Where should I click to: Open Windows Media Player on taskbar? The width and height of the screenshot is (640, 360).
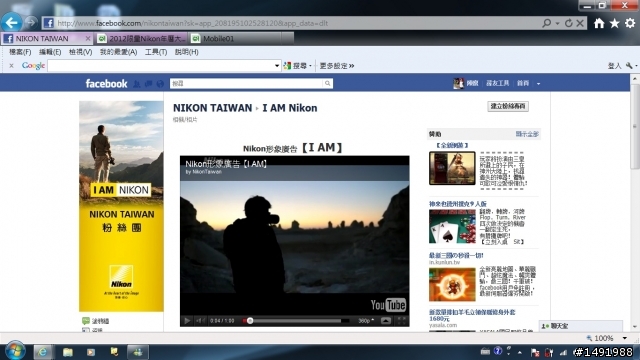tap(91, 352)
